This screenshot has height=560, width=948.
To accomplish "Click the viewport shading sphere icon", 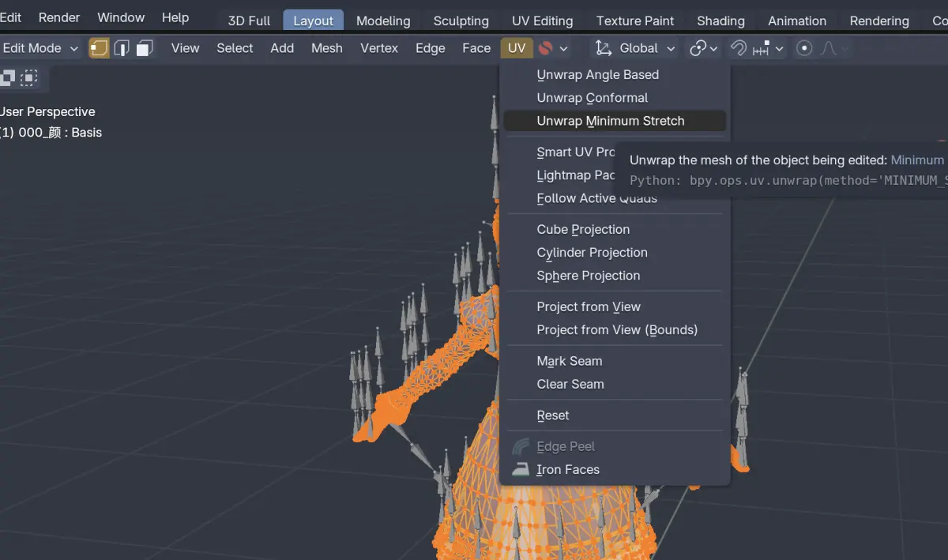I will point(545,48).
